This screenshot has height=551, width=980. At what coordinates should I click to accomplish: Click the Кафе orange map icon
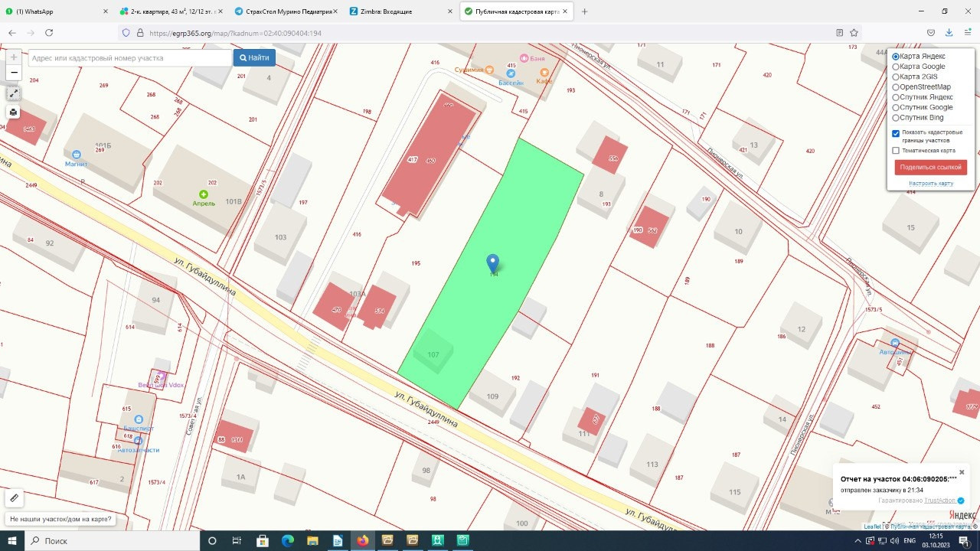click(546, 73)
